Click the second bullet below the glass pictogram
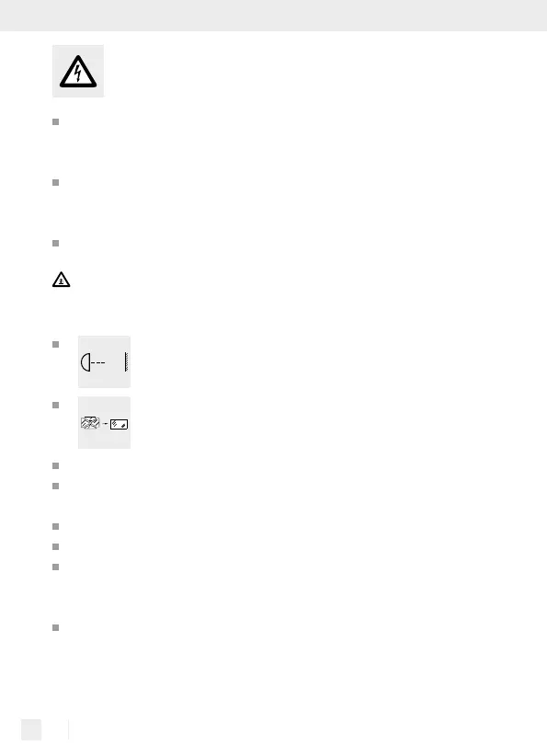The height and width of the screenshot is (756, 547). [x=55, y=487]
